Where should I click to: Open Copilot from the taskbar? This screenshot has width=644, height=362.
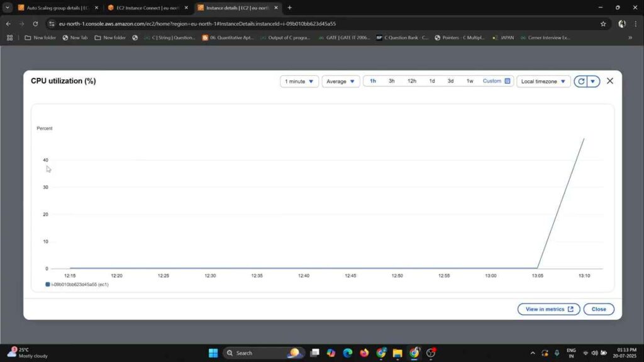331,353
